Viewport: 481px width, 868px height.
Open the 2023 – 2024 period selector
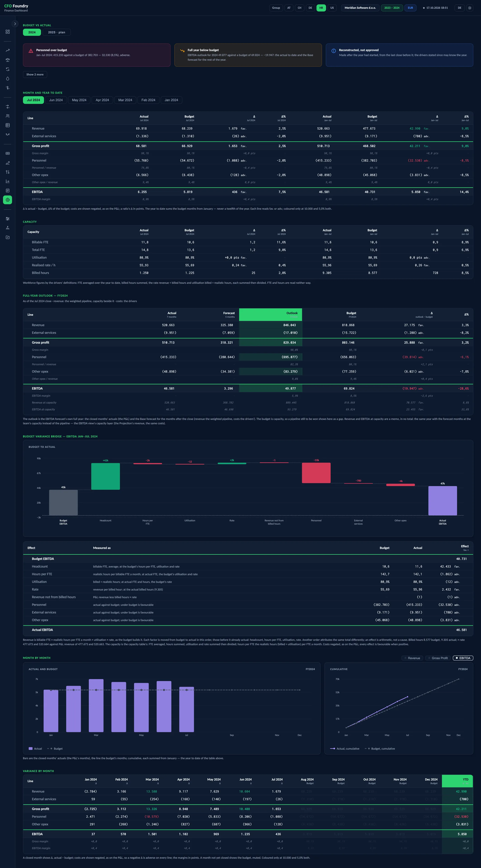coord(392,8)
